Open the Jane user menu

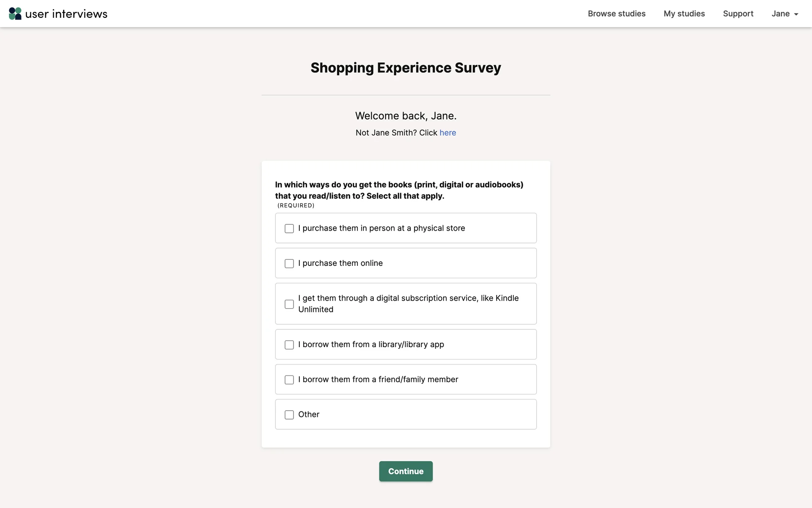[x=781, y=14]
